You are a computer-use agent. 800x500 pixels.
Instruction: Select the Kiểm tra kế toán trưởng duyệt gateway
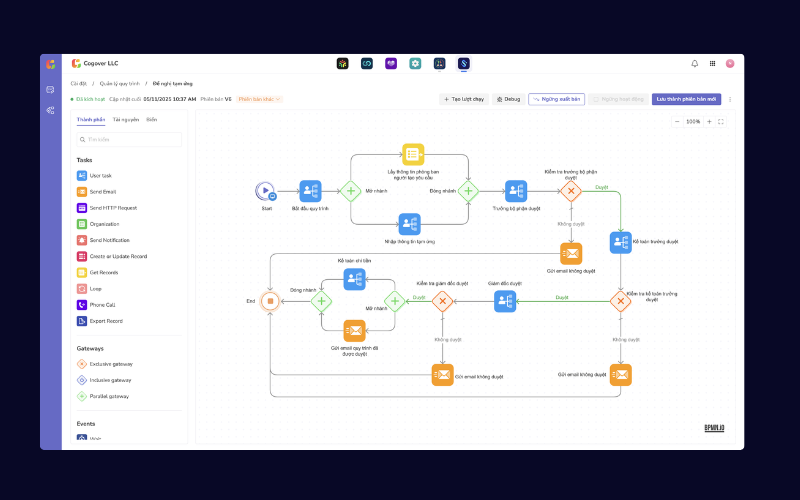pyautogui.click(x=621, y=302)
